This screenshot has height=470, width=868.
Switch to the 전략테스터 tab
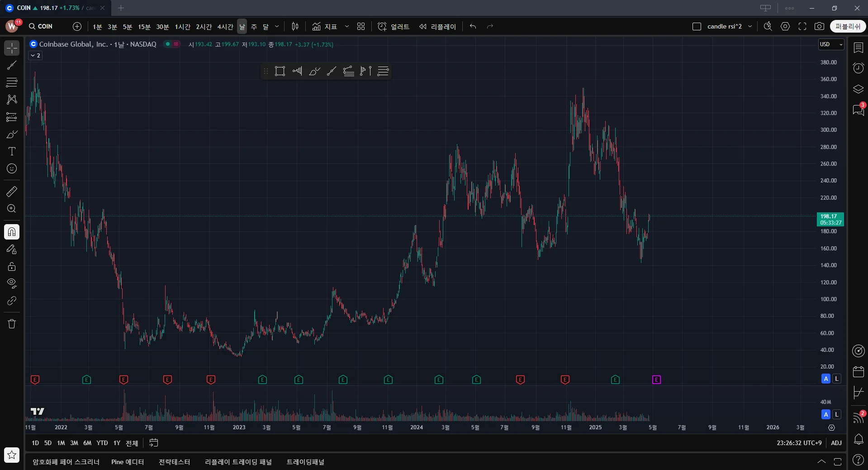coord(174,462)
